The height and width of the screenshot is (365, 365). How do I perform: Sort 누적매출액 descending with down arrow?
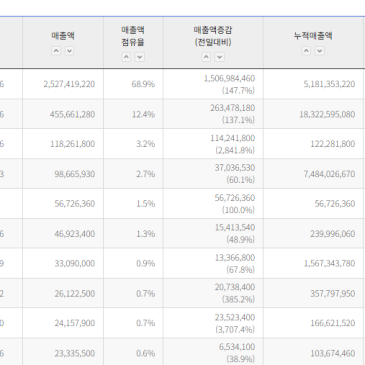click(x=319, y=51)
